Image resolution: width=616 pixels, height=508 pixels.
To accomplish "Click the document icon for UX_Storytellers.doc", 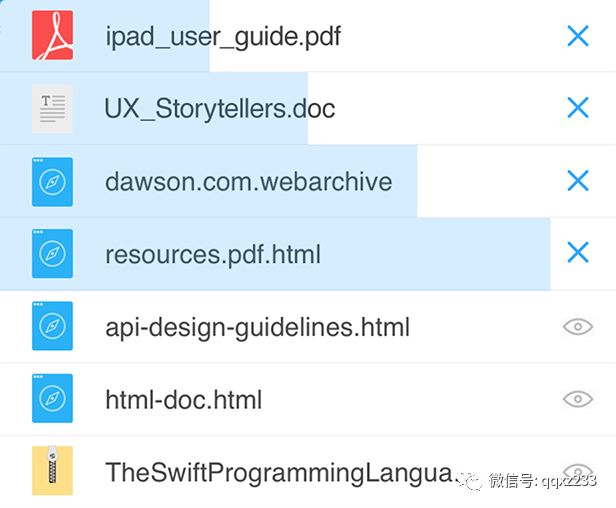I will 52,109.
